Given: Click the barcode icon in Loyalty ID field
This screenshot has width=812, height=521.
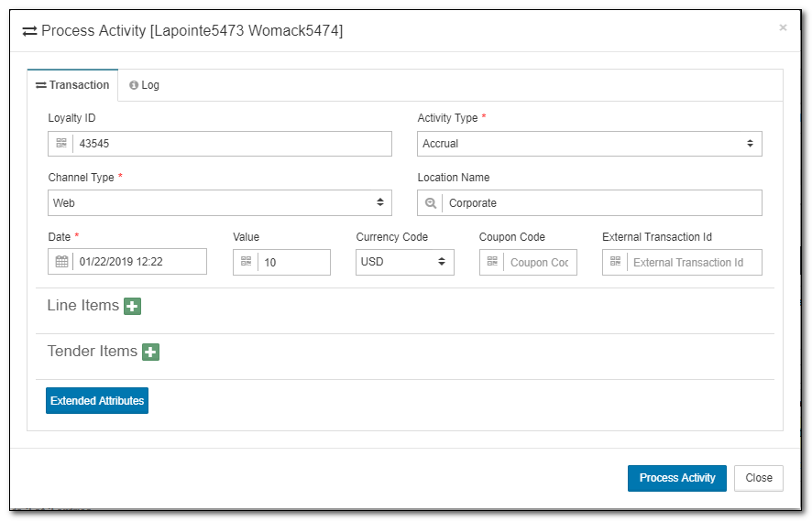Looking at the screenshot, I should pyautogui.click(x=61, y=144).
